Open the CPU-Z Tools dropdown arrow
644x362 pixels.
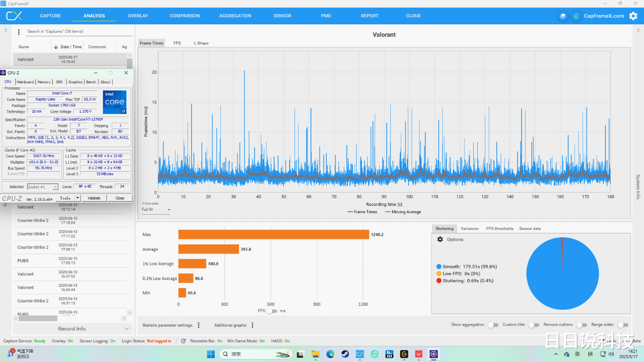click(x=78, y=198)
